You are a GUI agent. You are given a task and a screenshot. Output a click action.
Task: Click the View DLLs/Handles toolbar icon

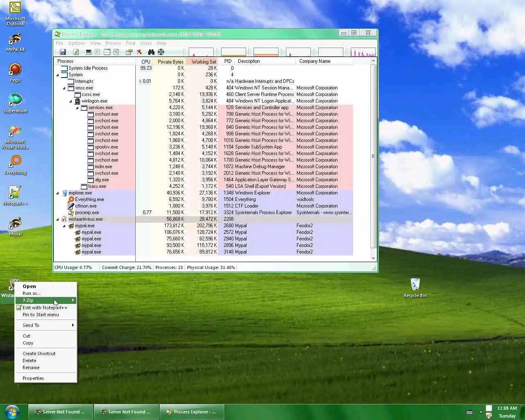pyautogui.click(x=116, y=52)
